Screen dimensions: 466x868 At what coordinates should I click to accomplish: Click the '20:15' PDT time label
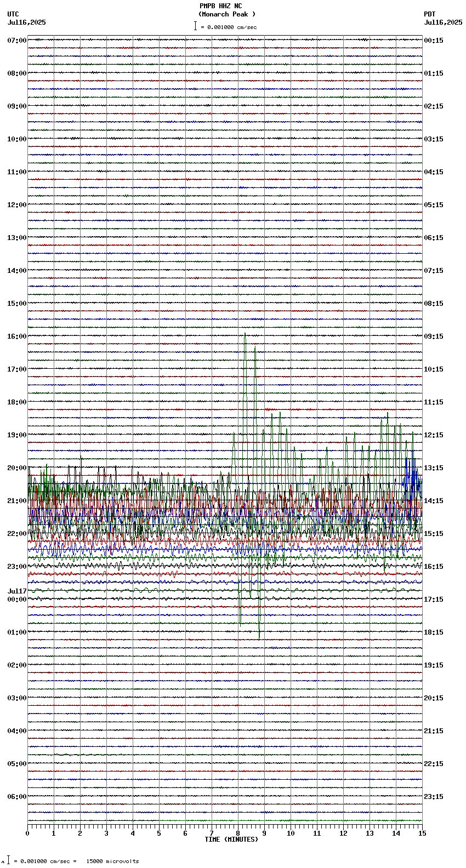click(x=434, y=698)
